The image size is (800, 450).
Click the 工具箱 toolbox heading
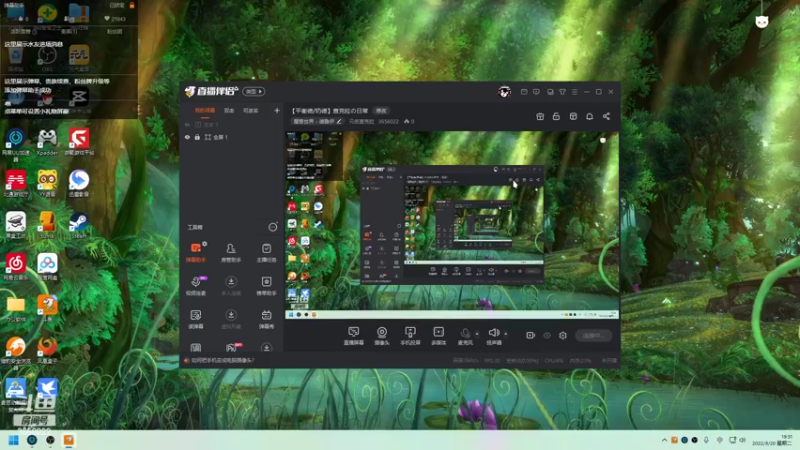(x=195, y=227)
